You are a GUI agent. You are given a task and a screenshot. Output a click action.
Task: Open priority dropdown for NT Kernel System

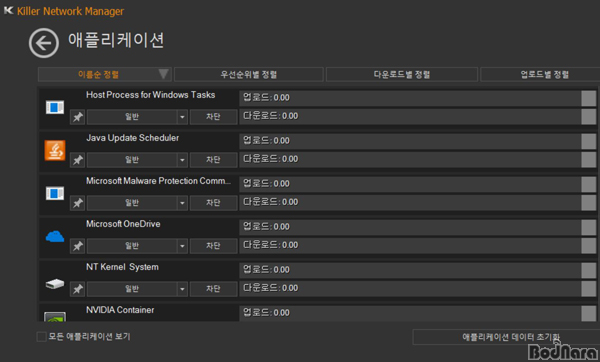[x=182, y=289]
